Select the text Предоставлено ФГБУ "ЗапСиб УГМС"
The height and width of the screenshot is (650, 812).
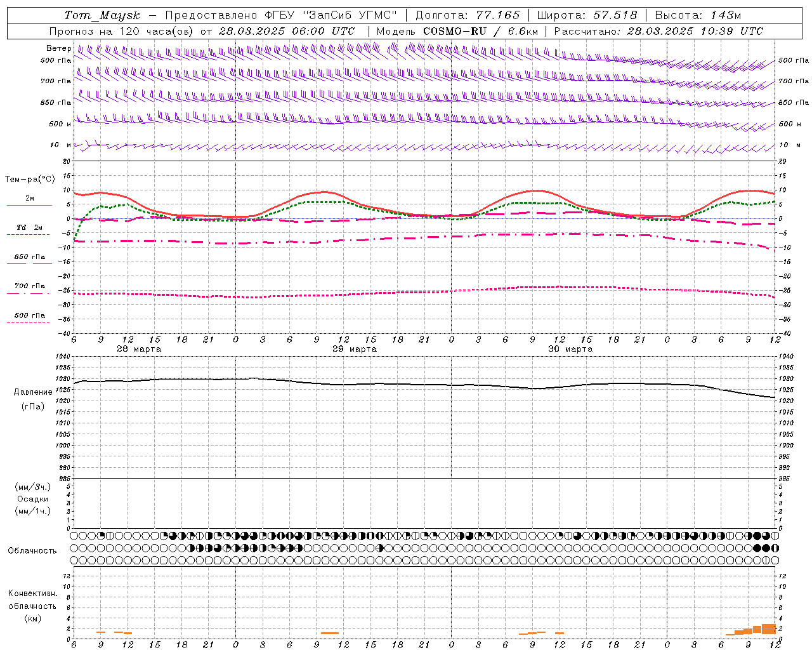click(281, 15)
